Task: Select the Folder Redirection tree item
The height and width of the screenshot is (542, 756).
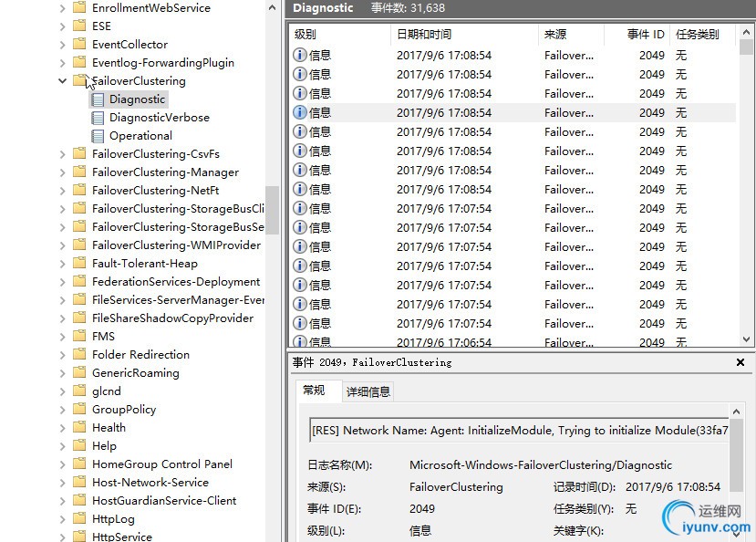Action: (140, 355)
